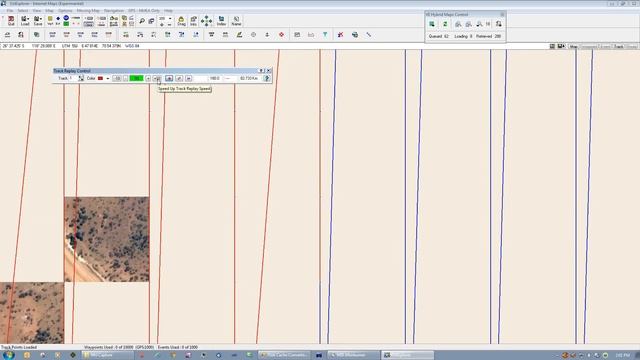Select the Evt event tool

[58, 21]
